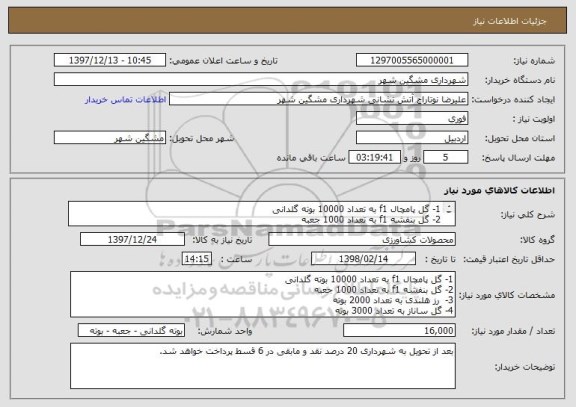Viewport: 576px width, 407px height.
Task: Click the label نام دستگاه خریدار
Action: coord(520,80)
